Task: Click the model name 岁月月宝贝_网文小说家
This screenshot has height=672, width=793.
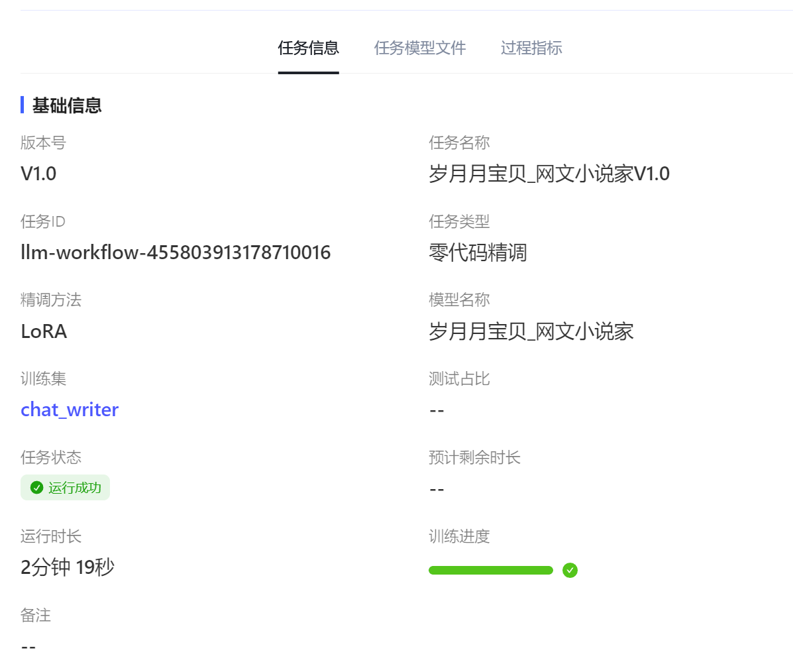Action: click(531, 331)
